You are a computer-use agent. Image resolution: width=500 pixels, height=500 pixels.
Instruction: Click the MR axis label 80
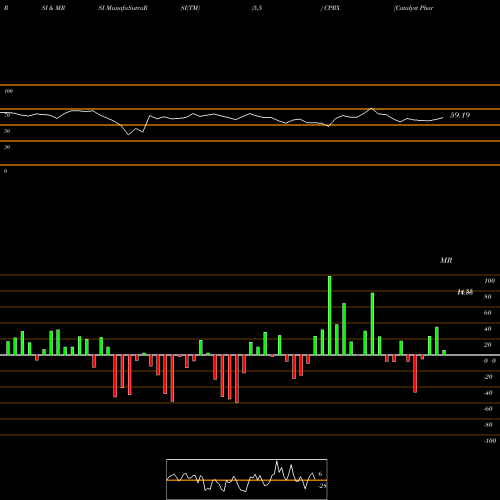click(487, 297)
